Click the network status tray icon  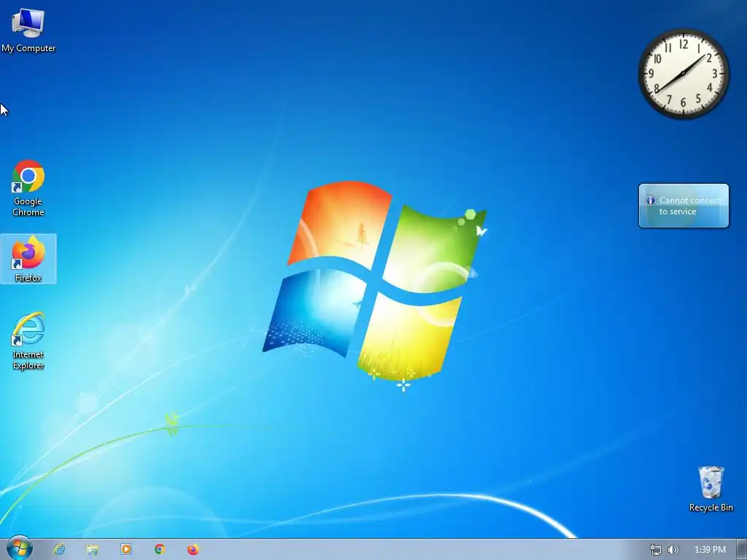click(656, 550)
